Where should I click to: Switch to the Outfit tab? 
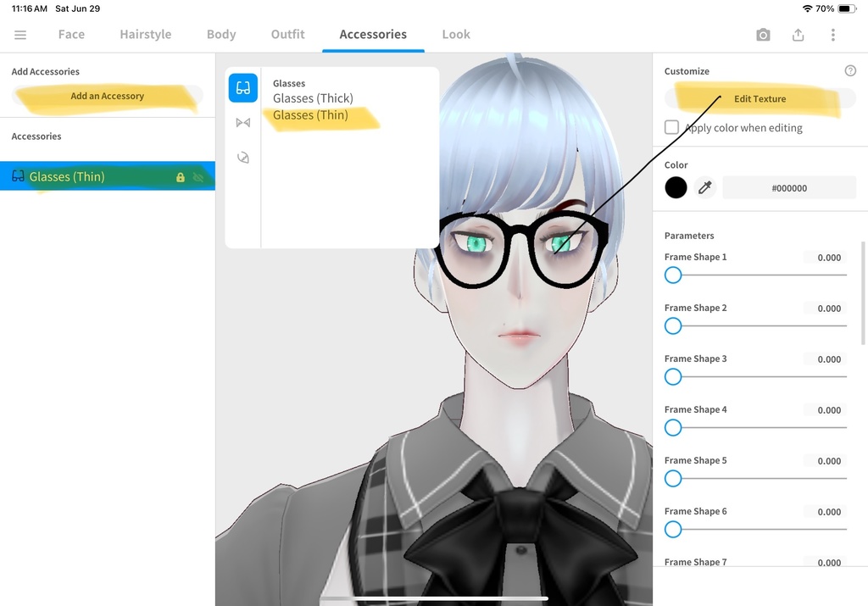[x=288, y=34]
